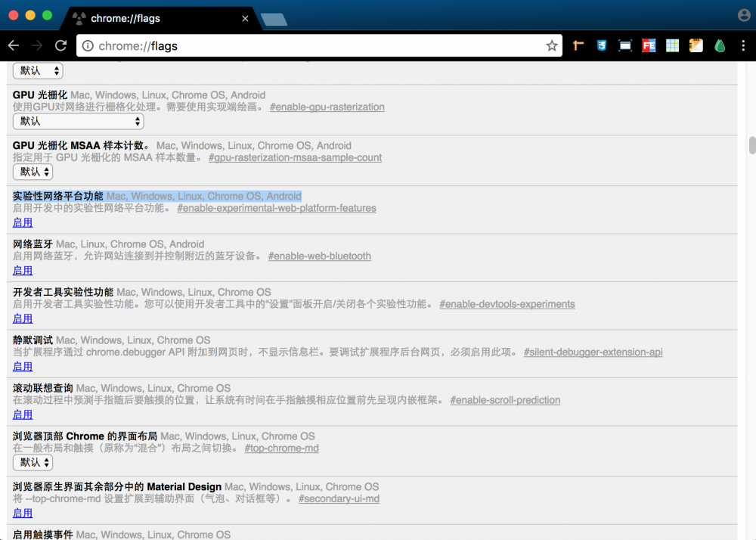Click the screen capture extension icon

click(625, 46)
